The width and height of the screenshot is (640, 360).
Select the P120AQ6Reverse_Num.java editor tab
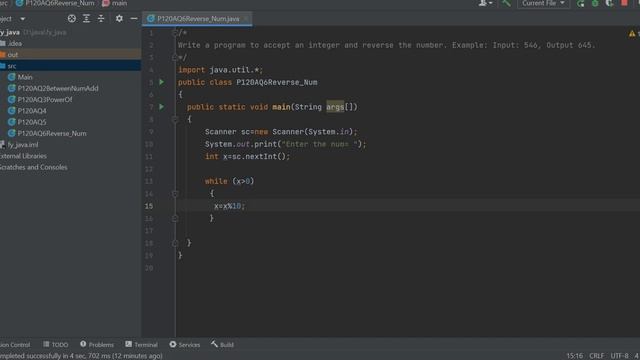coord(198,19)
